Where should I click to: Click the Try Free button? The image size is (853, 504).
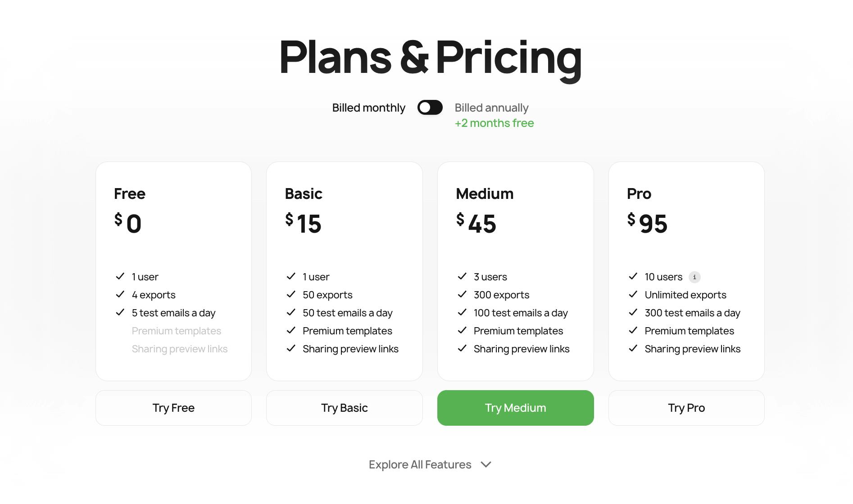173,408
